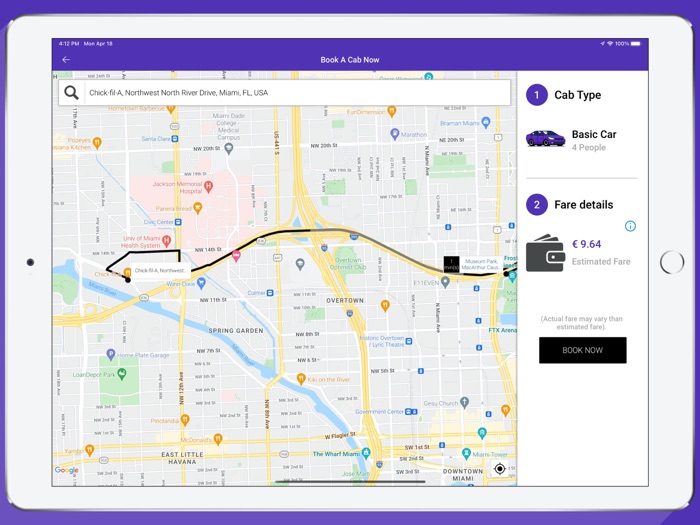Select the Basic Car cab type
Viewport: 700px width, 525px height.
(582, 140)
